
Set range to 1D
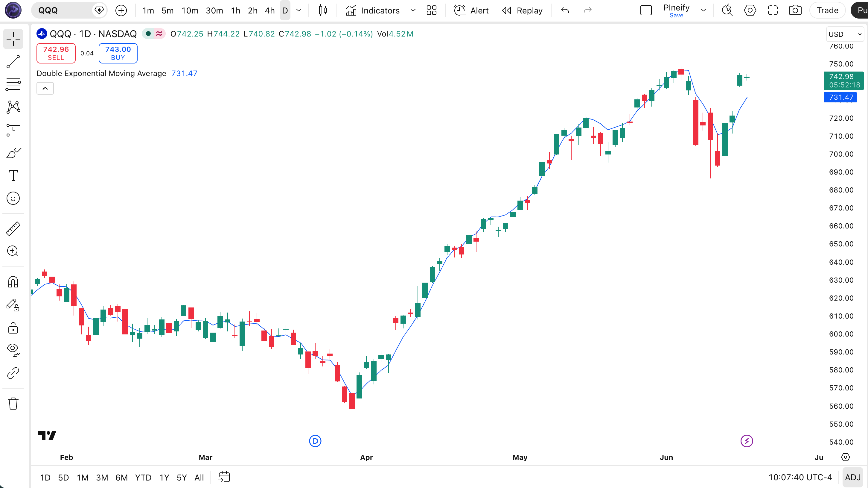[x=45, y=478]
